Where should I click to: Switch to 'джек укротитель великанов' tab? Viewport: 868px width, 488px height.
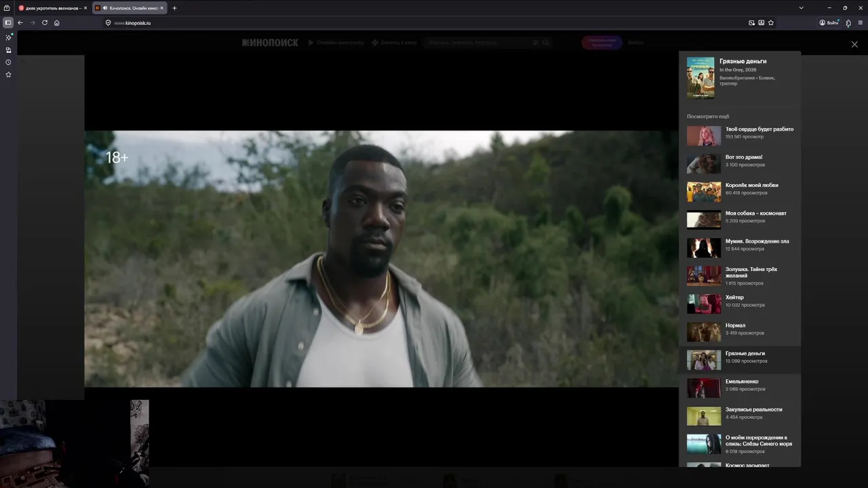(52, 8)
